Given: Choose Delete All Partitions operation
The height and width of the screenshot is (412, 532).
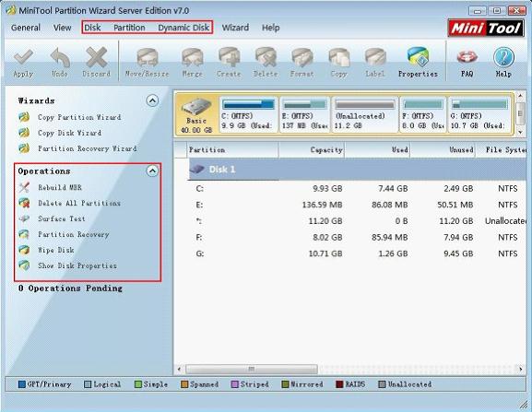Looking at the screenshot, I should click(79, 203).
